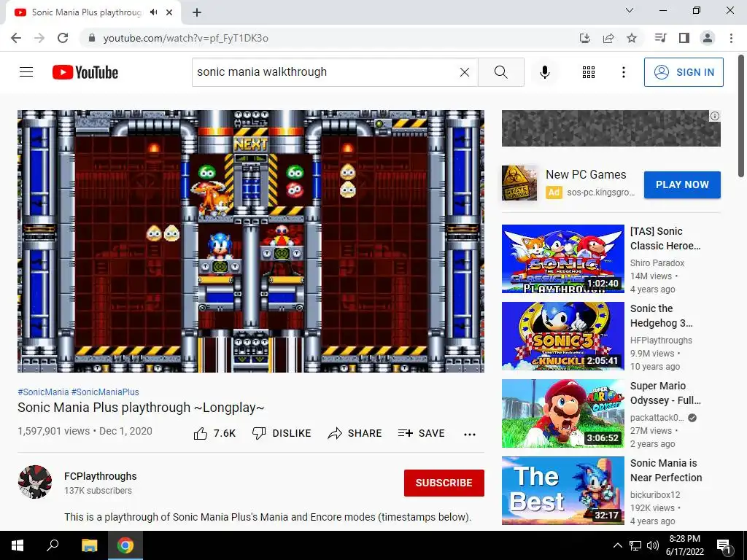The height and width of the screenshot is (560, 747).
Task: View site information lock icon
Action: 92,38
